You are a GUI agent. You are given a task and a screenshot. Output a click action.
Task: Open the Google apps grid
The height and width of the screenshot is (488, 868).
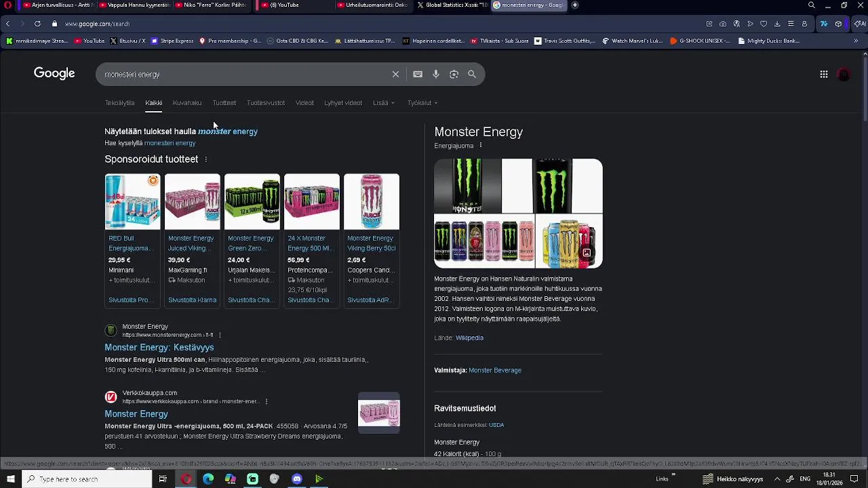pyautogui.click(x=824, y=75)
